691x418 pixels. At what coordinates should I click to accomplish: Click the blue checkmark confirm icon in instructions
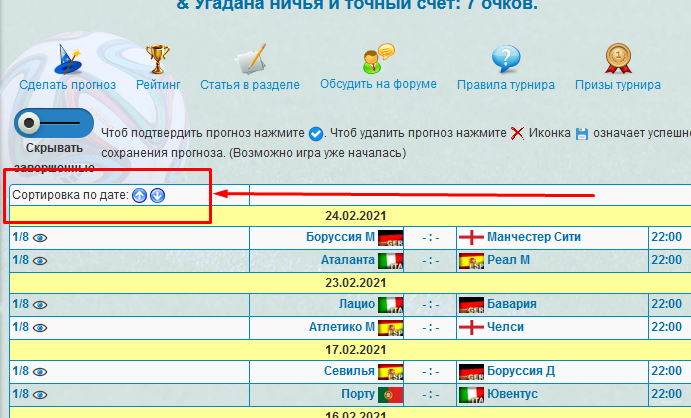(316, 133)
